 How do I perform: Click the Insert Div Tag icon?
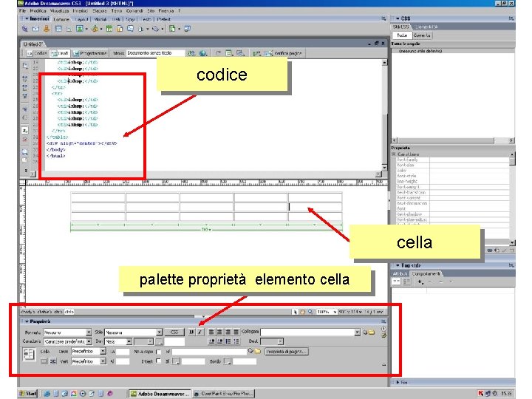coord(69,29)
